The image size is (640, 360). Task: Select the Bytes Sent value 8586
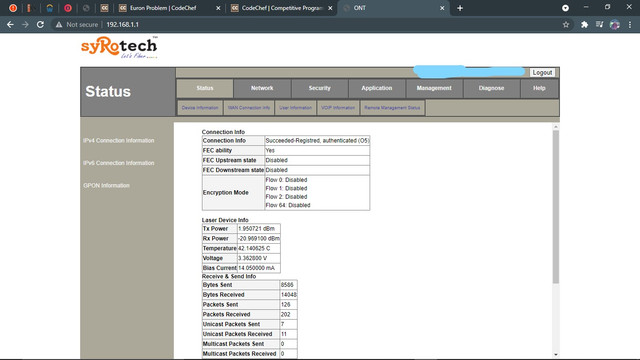click(288, 285)
